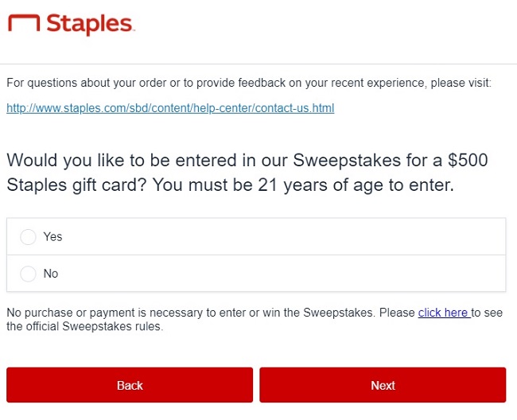Open the "click here" Sweepstakes rules link
Screen dimensions: 517x420
(x=443, y=313)
